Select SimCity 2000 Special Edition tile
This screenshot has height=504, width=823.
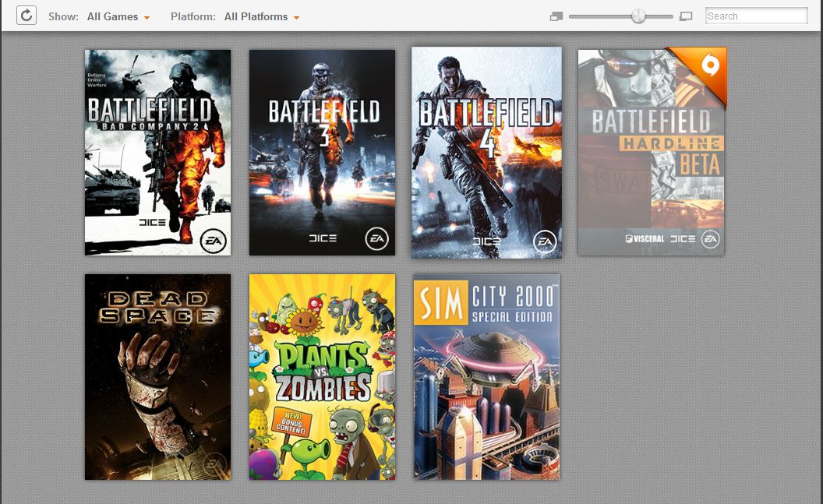[x=486, y=377]
